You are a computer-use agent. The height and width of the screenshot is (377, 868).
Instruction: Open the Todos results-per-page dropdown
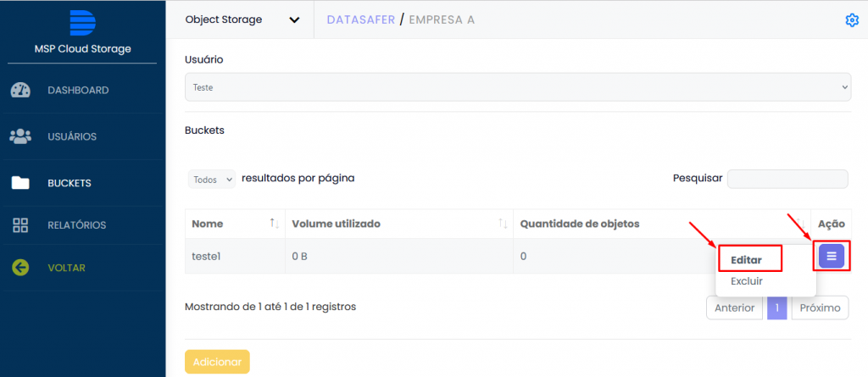point(212,180)
